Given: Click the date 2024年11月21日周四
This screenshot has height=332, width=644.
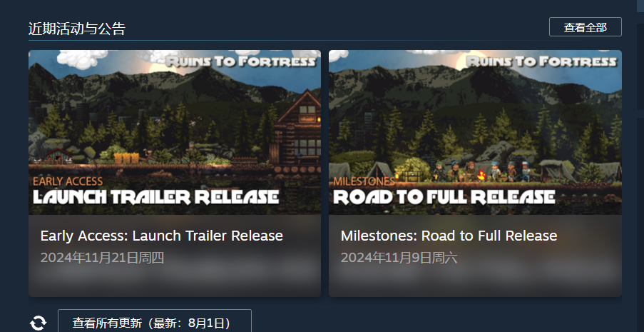Looking at the screenshot, I should [x=102, y=258].
